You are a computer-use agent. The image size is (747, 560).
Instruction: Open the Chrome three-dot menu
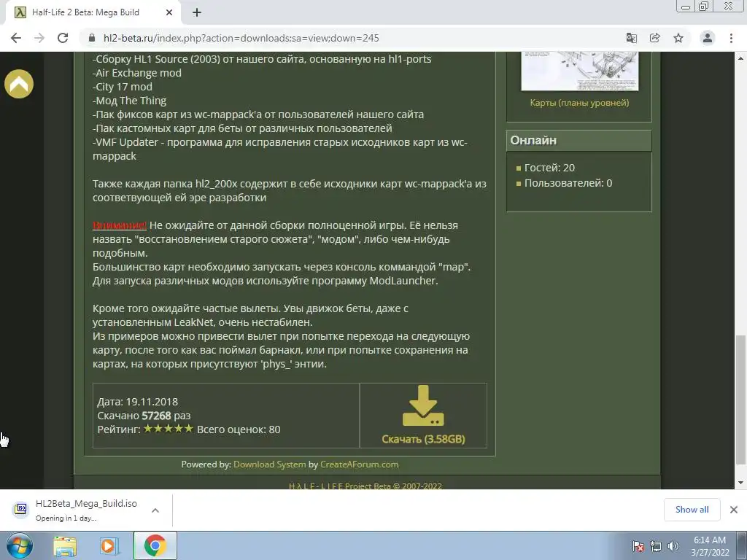[731, 38]
